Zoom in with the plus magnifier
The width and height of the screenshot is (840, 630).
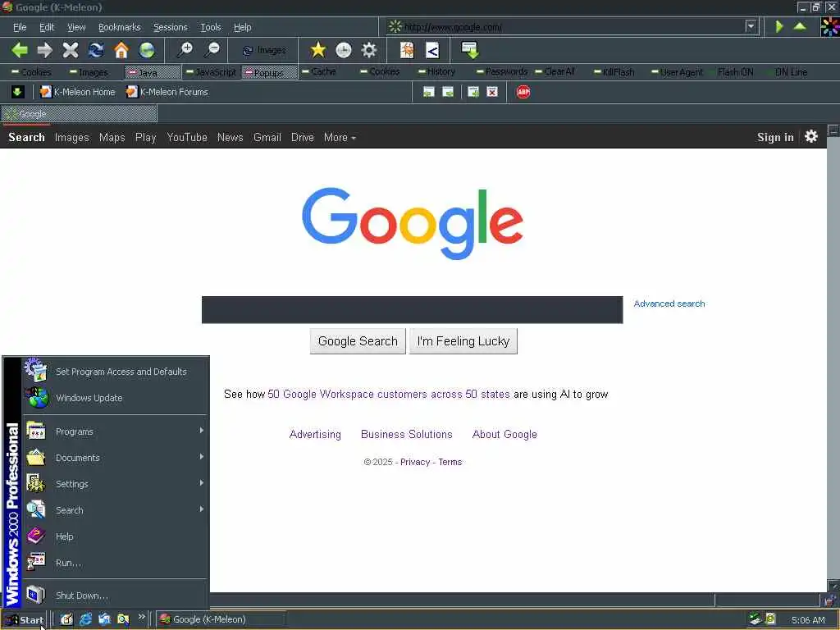[x=185, y=50]
